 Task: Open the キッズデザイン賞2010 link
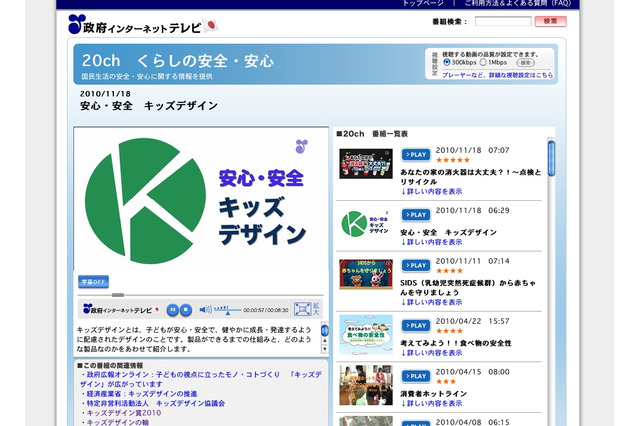124,413
